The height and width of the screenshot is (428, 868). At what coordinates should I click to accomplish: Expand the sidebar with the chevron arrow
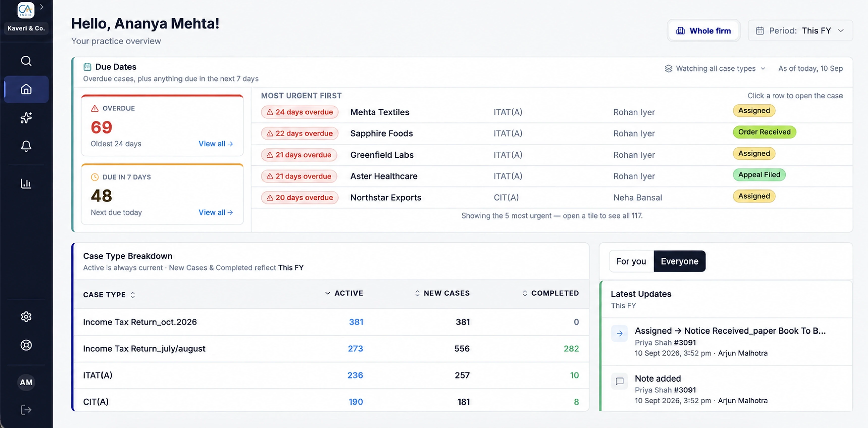click(41, 7)
